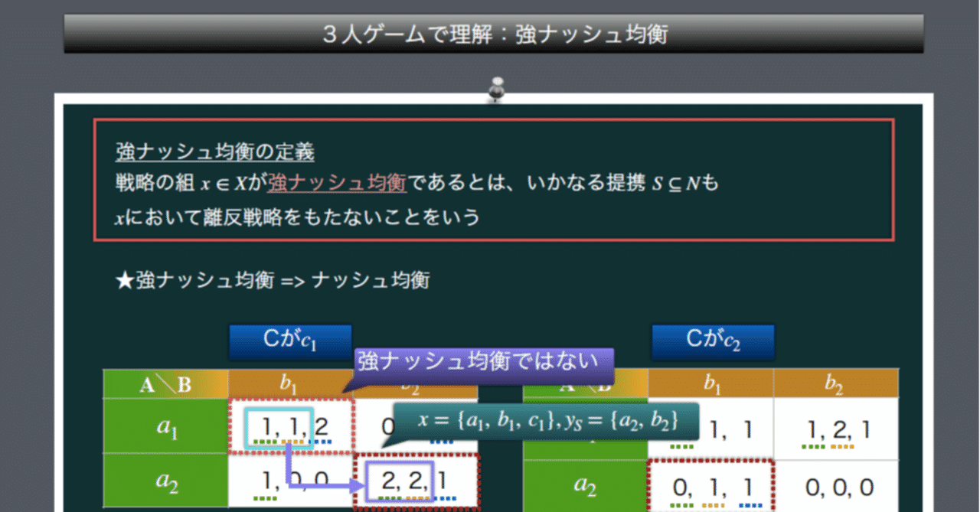Viewport: 980px width, 512px height.
Task: Click the a1 row header in the left table
Action: pyautogui.click(x=166, y=426)
